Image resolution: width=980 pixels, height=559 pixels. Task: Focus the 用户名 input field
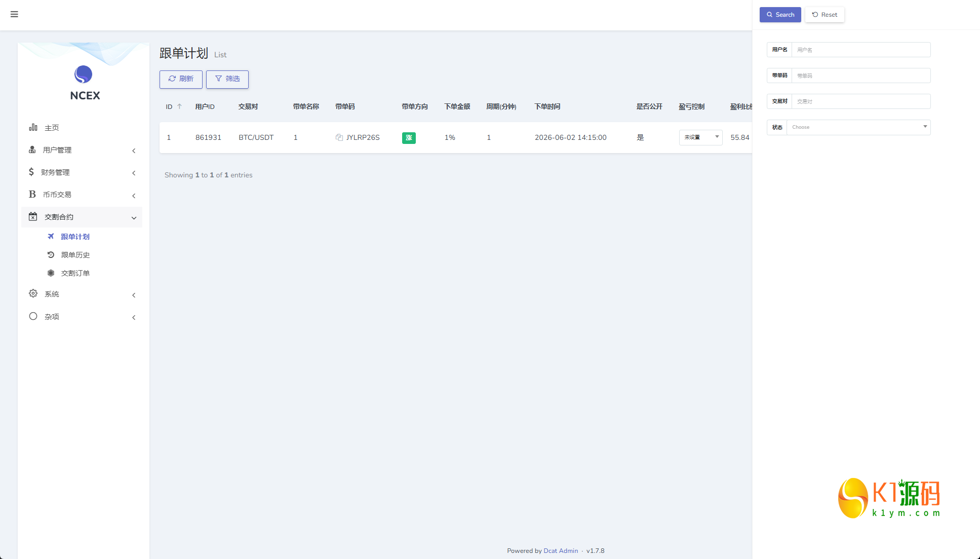[861, 50]
